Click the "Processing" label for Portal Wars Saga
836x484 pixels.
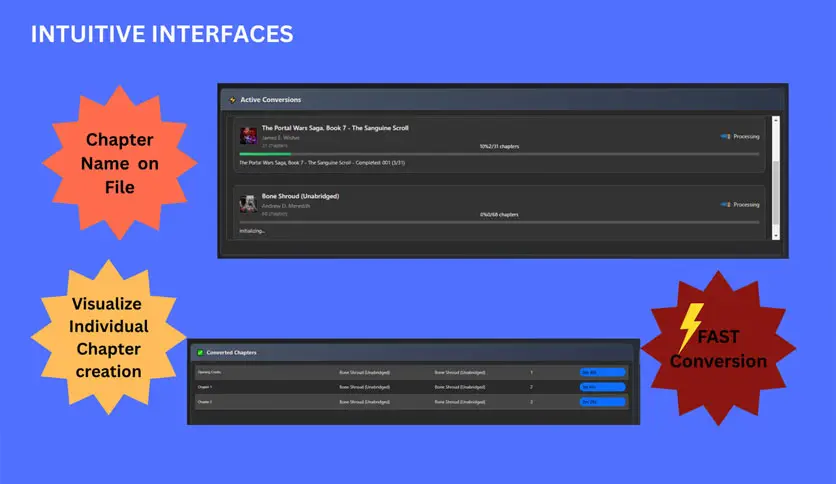pos(746,136)
